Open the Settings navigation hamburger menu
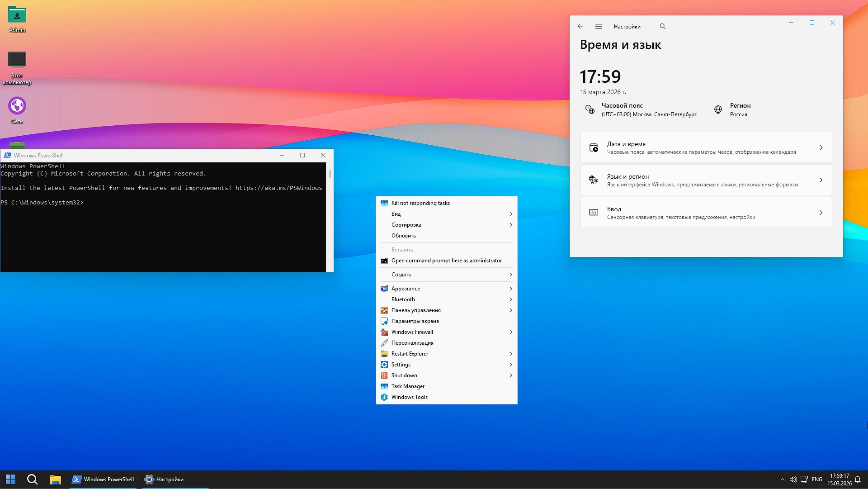 point(599,26)
